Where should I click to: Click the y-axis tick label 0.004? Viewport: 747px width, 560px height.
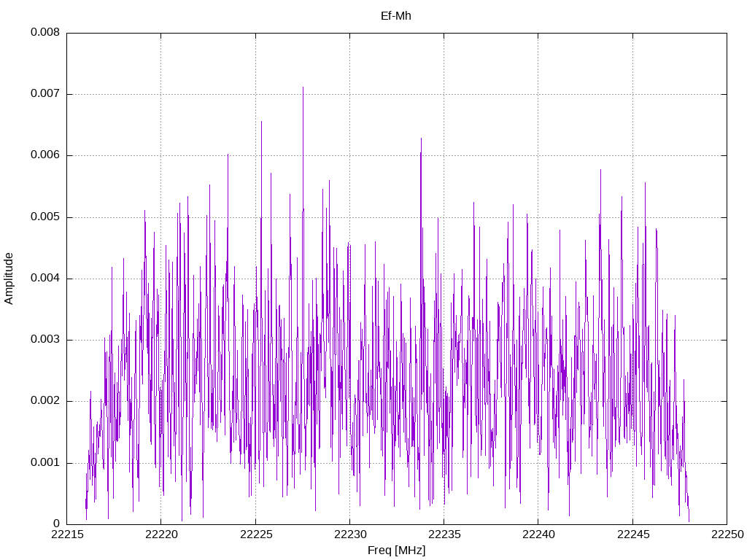45,279
